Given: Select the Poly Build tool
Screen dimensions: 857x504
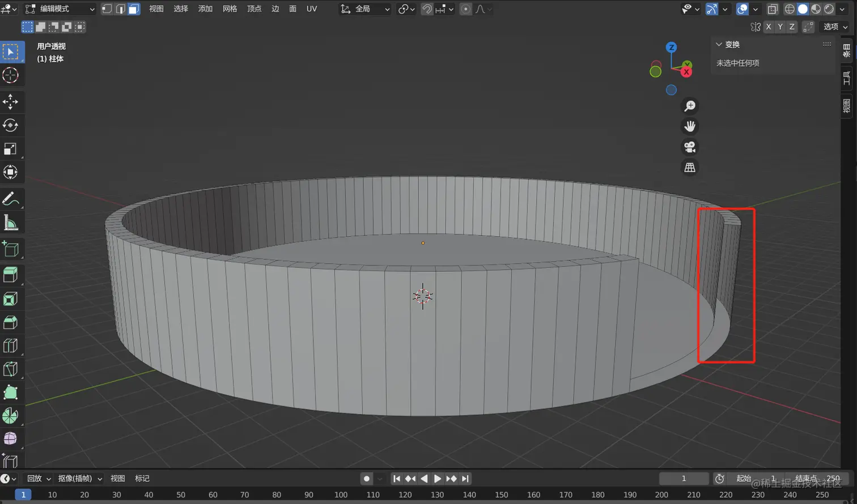Looking at the screenshot, I should click(x=11, y=392).
